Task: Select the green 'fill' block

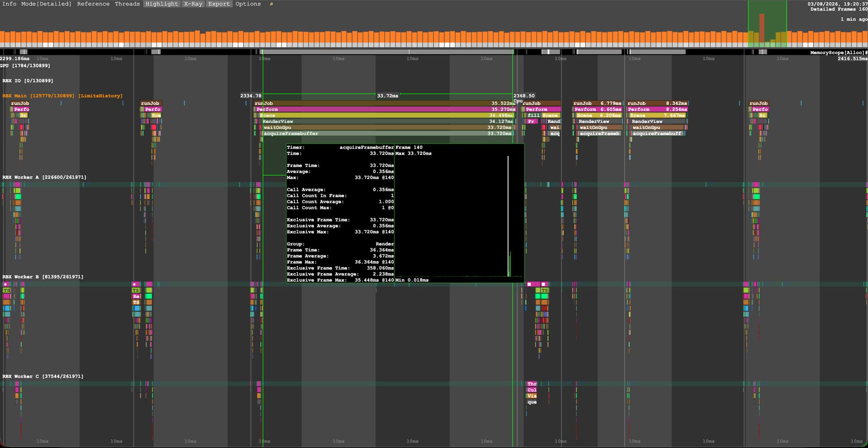Action: (x=533, y=115)
